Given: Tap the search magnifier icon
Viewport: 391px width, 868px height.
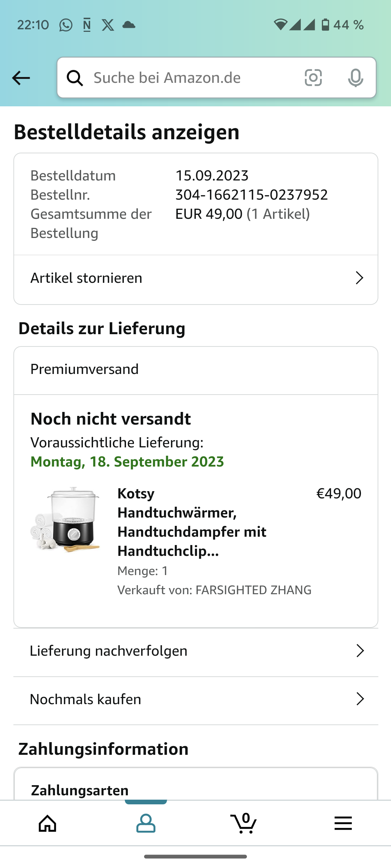Looking at the screenshot, I should pyautogui.click(x=75, y=78).
